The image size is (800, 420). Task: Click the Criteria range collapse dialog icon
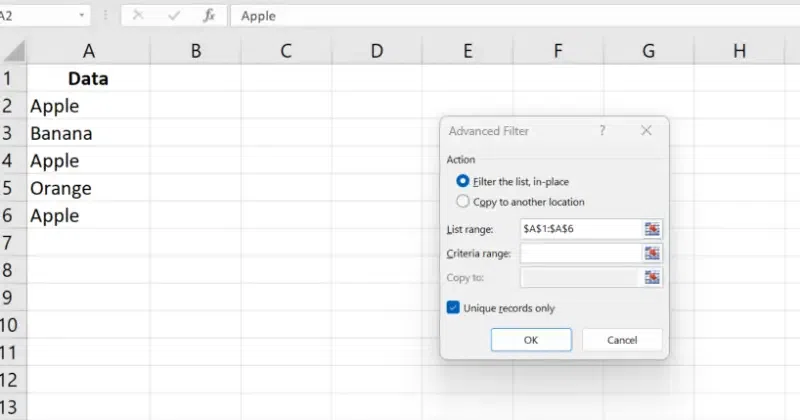coord(653,253)
